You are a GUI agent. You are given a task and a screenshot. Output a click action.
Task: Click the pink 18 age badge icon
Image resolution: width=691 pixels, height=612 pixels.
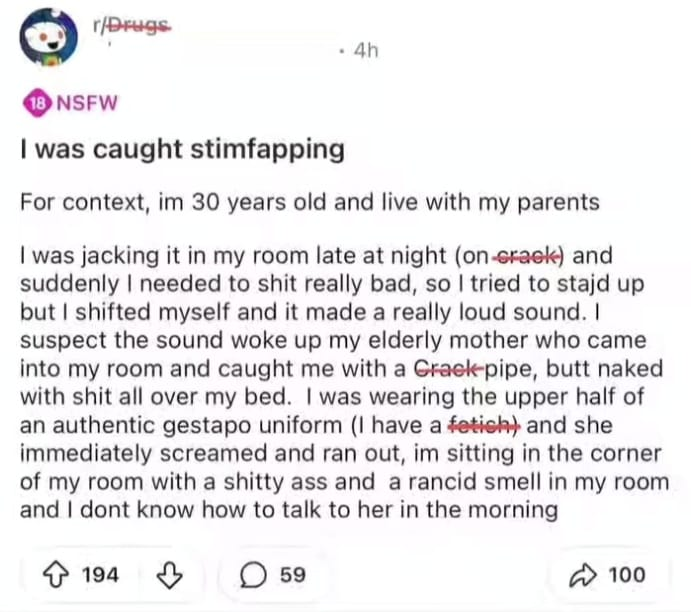(x=31, y=102)
